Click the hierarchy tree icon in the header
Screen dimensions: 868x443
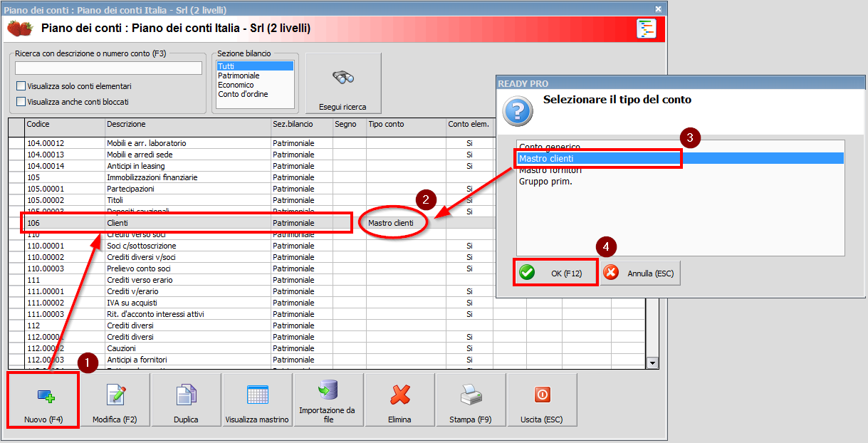point(647,29)
